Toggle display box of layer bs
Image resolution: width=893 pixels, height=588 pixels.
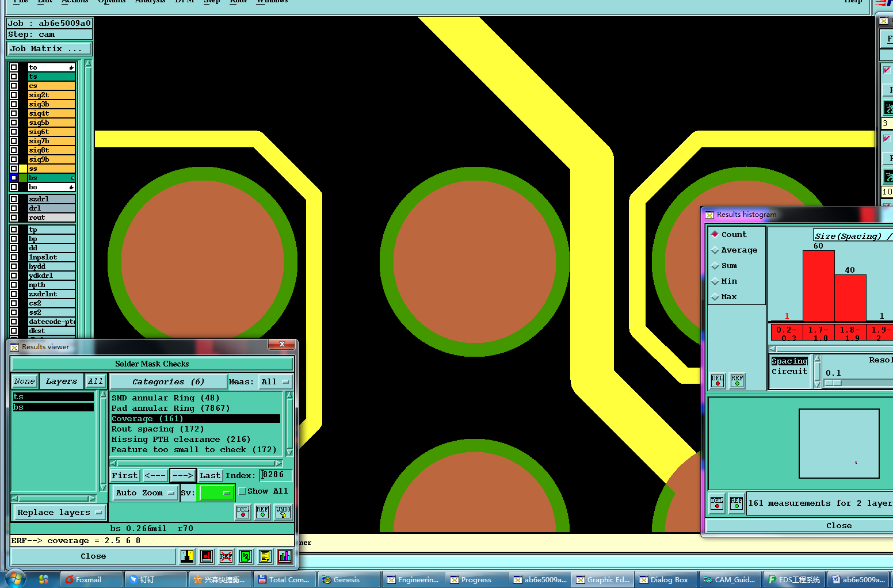14,178
